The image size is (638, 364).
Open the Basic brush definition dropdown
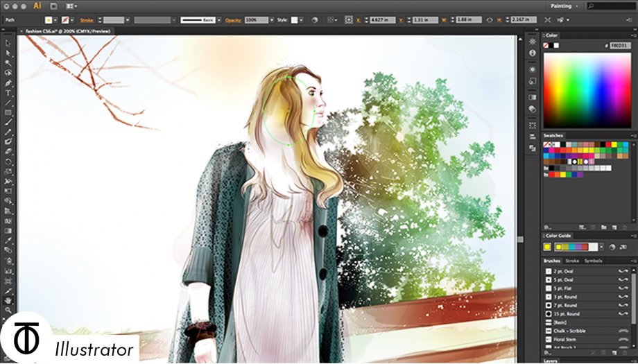click(219, 20)
